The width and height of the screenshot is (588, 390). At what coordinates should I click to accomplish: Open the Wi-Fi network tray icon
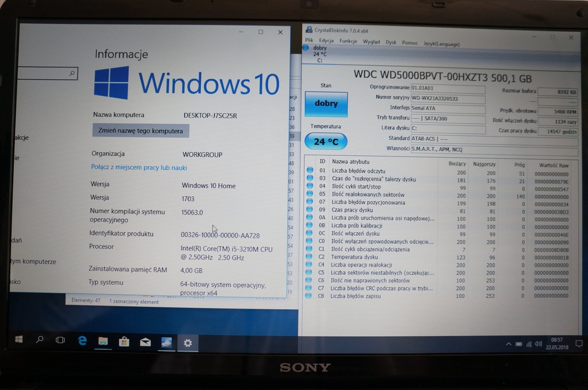(529, 344)
